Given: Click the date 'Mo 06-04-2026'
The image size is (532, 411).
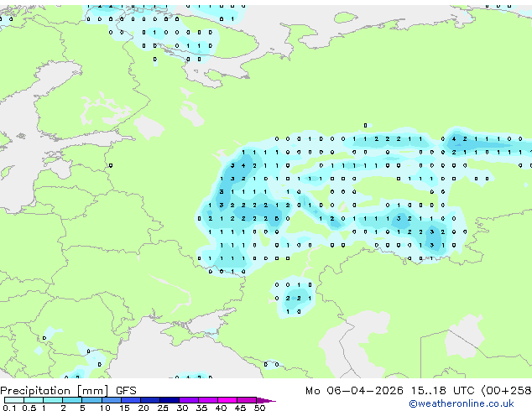Looking at the screenshot, I should point(355,391).
